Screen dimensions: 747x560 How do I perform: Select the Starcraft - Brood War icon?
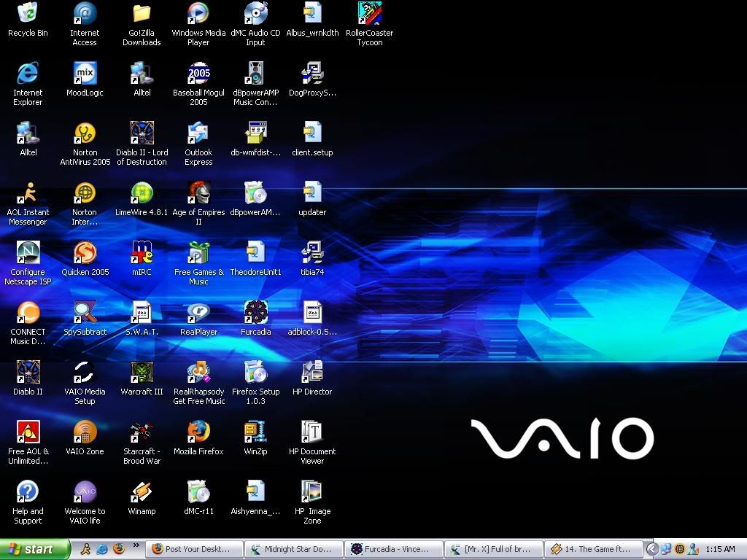[x=142, y=432]
